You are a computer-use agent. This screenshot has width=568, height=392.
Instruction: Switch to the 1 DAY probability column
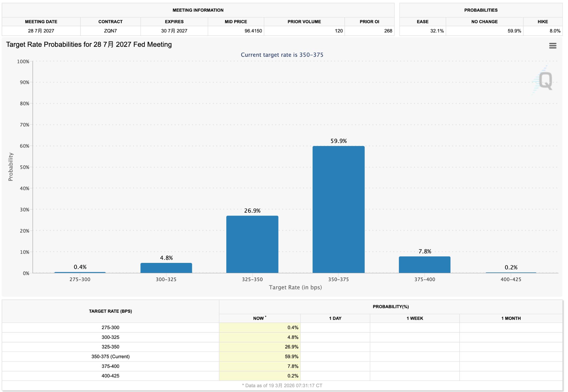pos(335,318)
